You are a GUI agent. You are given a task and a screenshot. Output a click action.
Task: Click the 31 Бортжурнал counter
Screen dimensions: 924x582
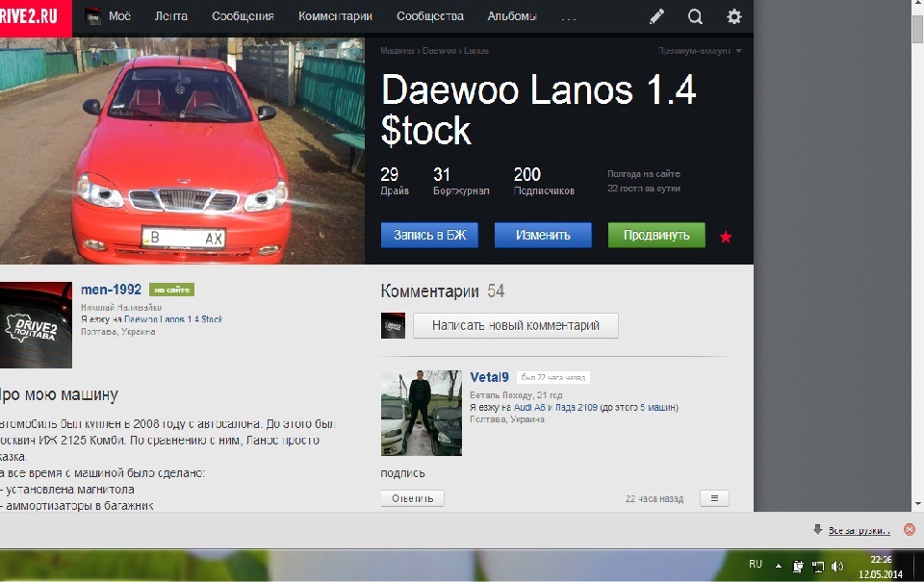(461, 181)
